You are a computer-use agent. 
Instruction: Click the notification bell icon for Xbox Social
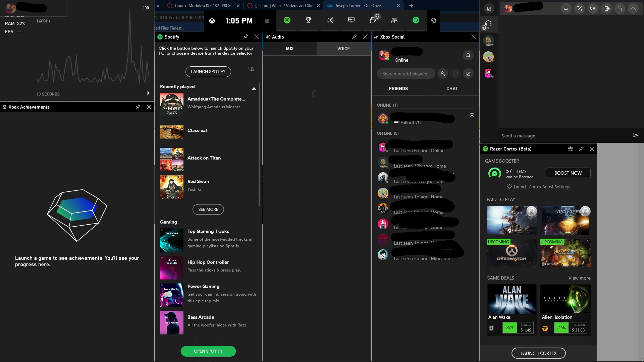(468, 55)
